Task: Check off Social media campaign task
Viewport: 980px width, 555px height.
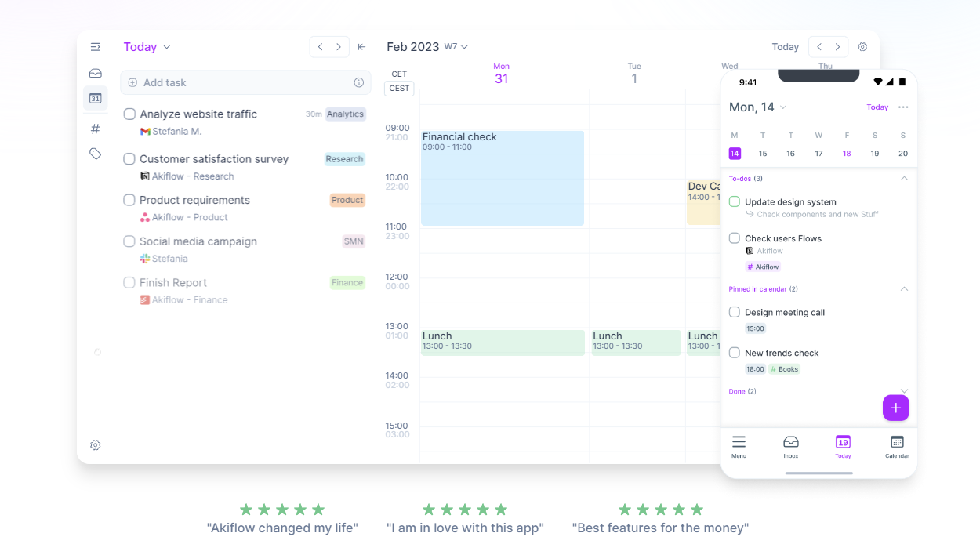Action: tap(129, 241)
